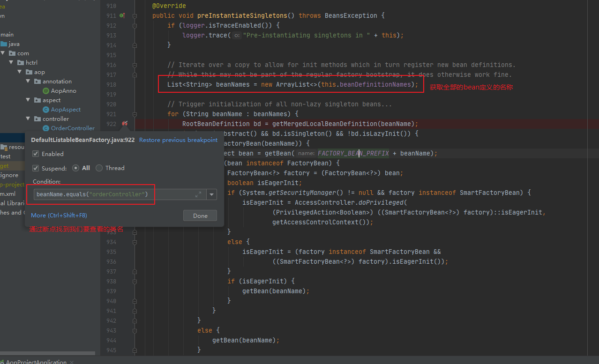Image resolution: width=599 pixels, height=364 pixels.
Task: Click the expand-editor icon in the Condition field
Action: tap(198, 194)
